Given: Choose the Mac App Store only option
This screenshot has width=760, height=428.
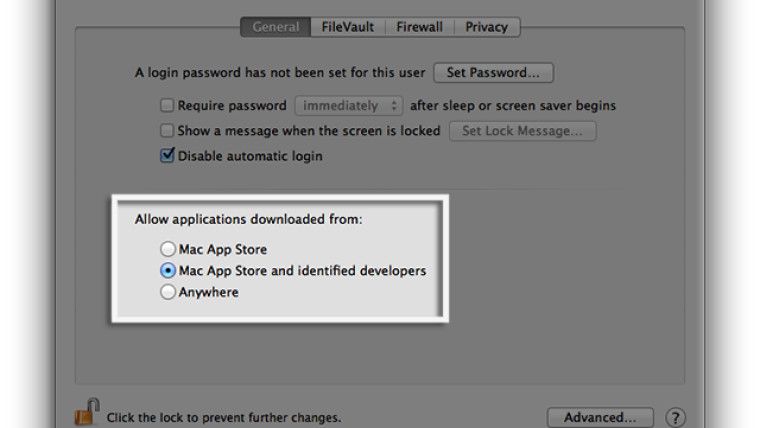Looking at the screenshot, I should 168,249.
